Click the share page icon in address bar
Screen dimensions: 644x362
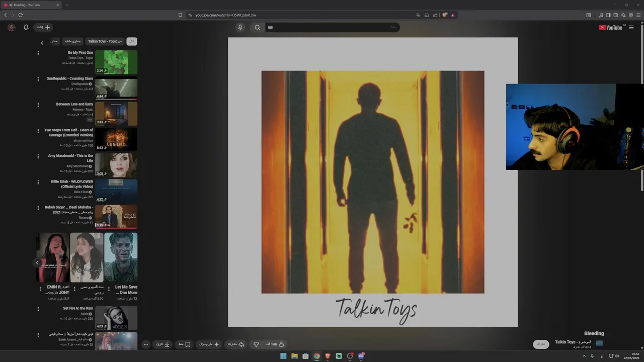pyautogui.click(x=436, y=15)
